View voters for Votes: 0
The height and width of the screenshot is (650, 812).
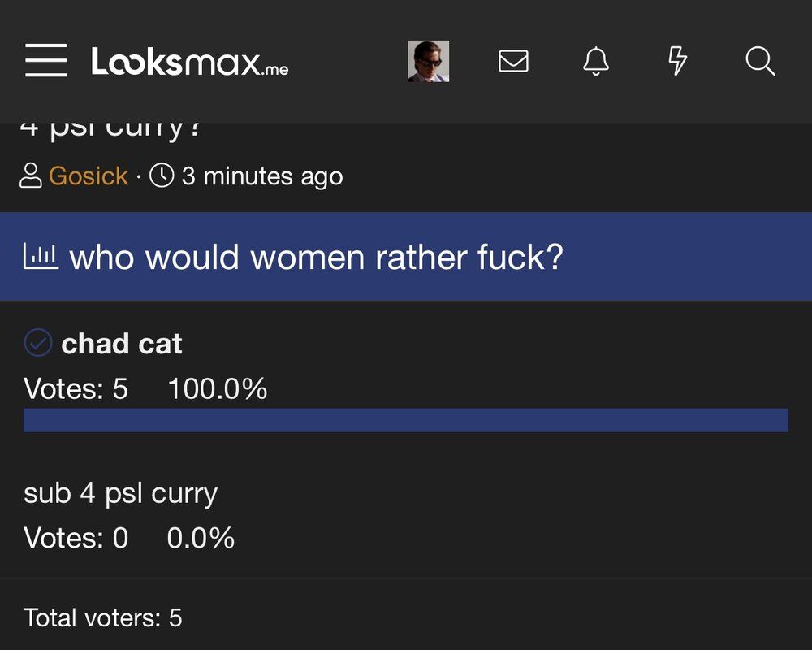point(76,538)
